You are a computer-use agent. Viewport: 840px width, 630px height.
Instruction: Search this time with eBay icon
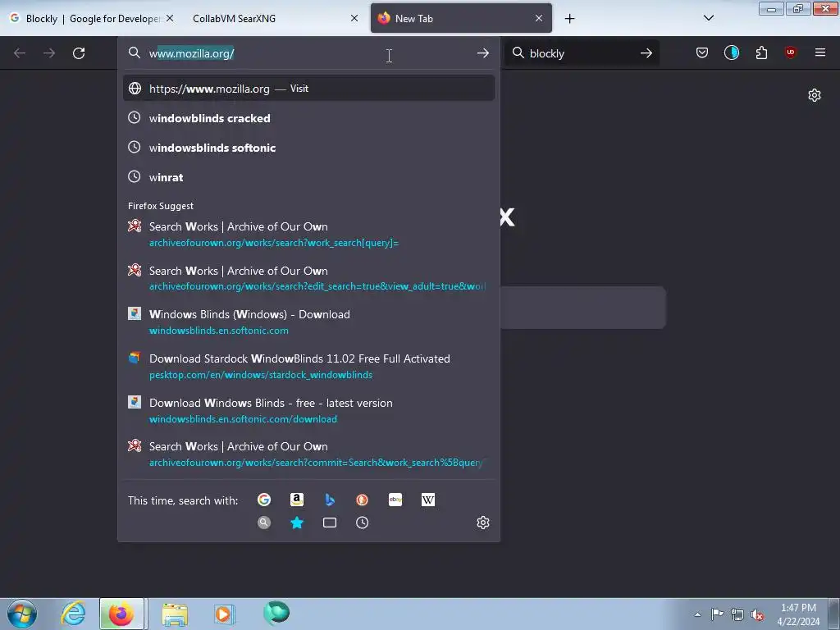point(395,500)
